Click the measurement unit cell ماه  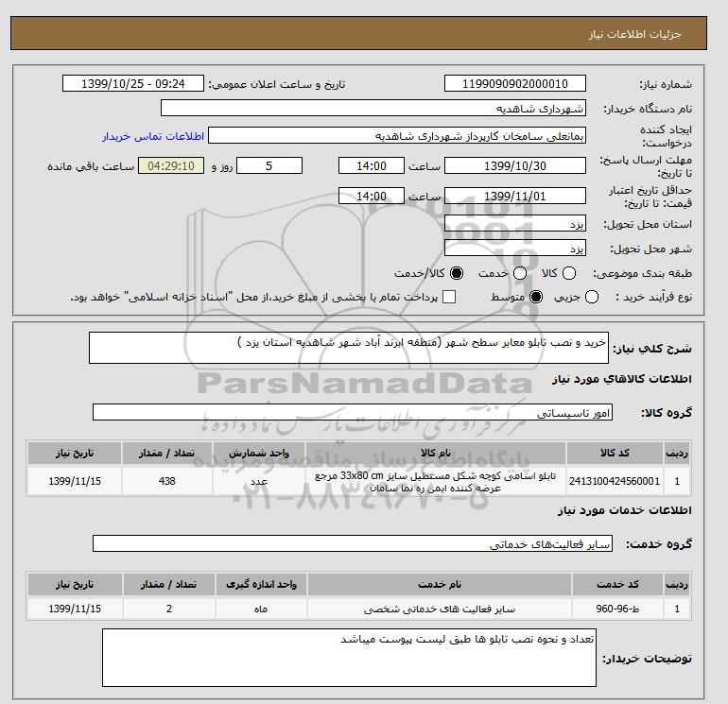coord(261,609)
